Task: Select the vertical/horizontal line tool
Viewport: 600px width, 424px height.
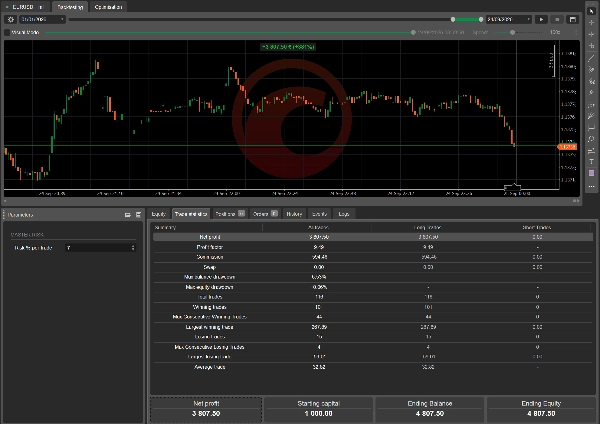Action: [x=591, y=46]
